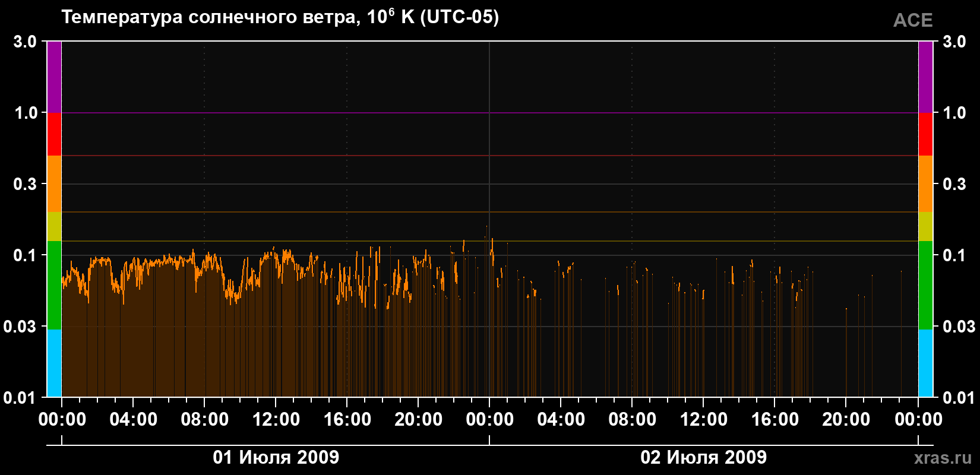Viewport: 980px width, 475px height.
Task: Click the 12:00 tick on July 1
Action: click(276, 420)
